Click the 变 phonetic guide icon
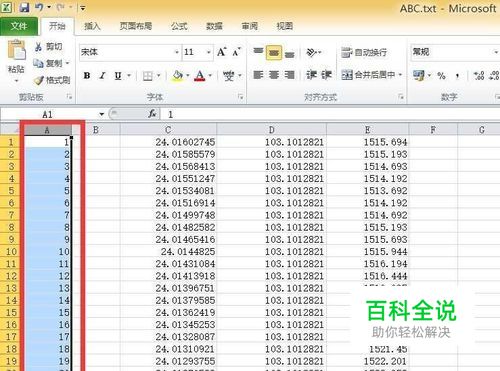500x371 pixels. point(229,76)
